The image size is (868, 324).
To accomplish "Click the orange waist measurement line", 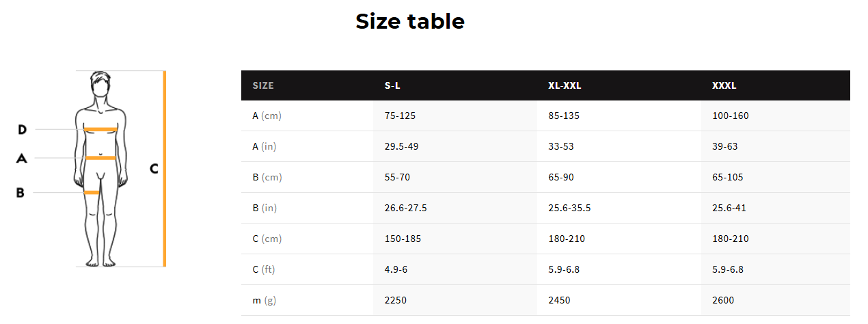I will click(100, 158).
